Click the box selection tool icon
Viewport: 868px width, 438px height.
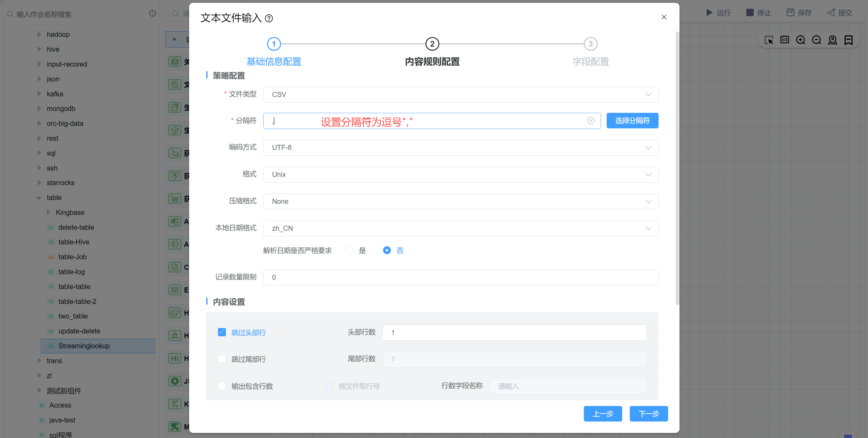click(x=769, y=40)
